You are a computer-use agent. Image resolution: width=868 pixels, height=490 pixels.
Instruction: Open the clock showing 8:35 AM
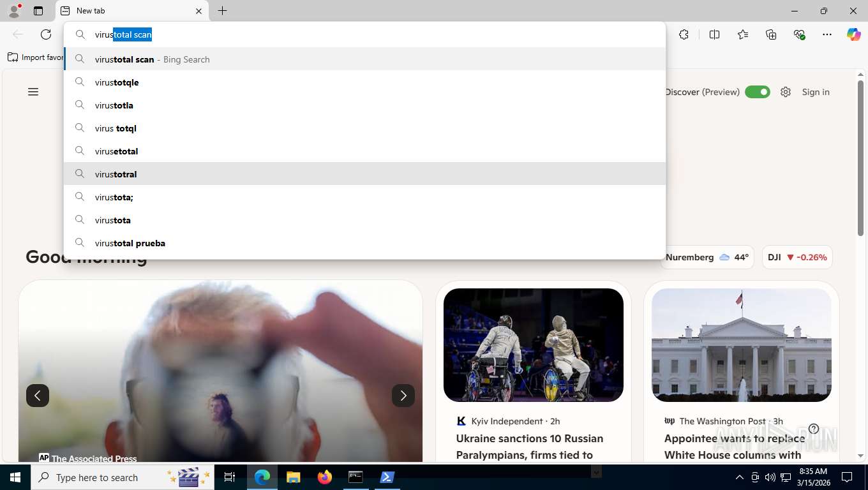tap(812, 477)
